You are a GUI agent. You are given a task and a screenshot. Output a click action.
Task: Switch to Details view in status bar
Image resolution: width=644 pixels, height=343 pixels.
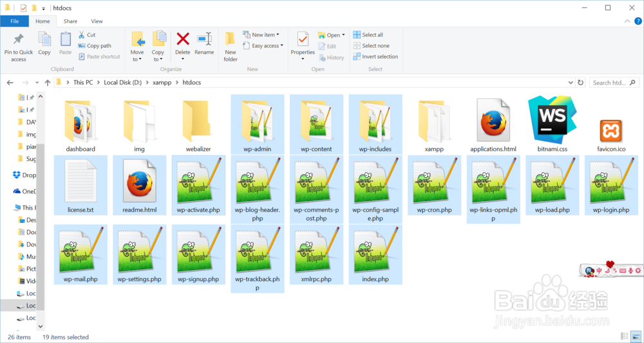tap(624, 337)
